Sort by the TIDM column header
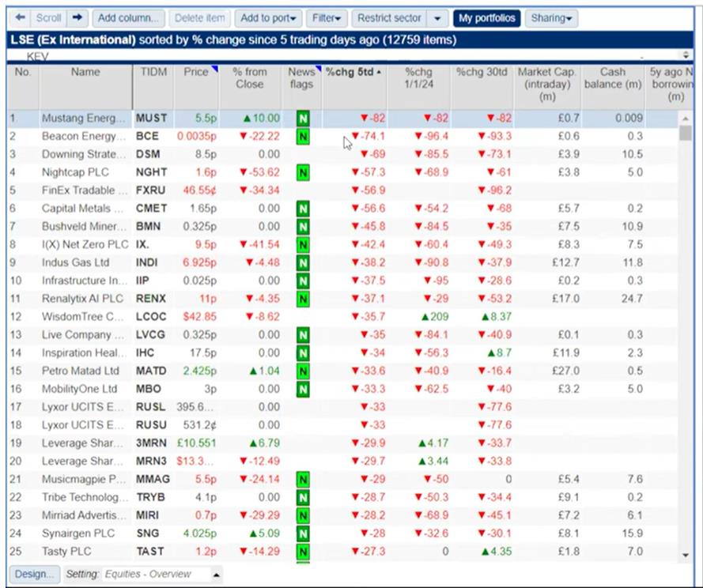 click(153, 87)
